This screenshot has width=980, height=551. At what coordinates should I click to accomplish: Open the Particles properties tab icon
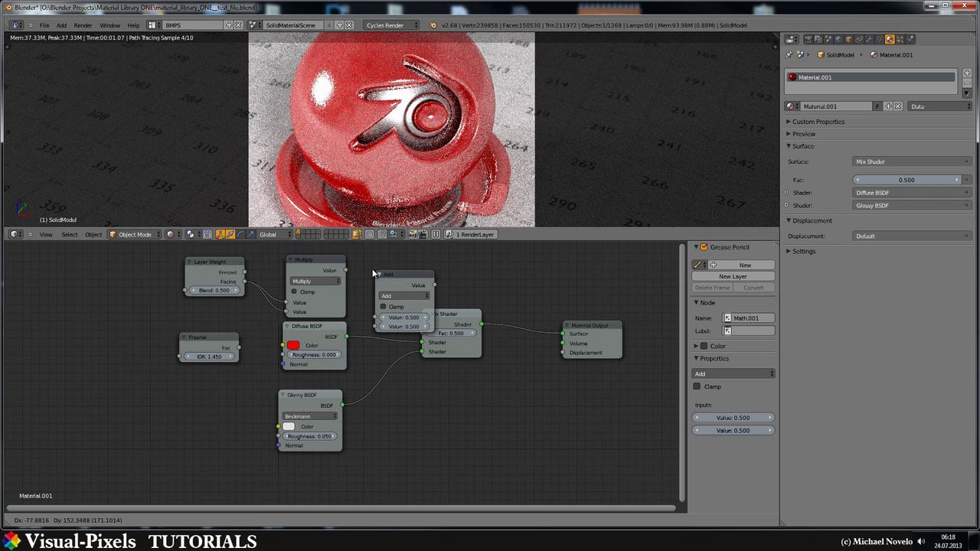pos(910,39)
